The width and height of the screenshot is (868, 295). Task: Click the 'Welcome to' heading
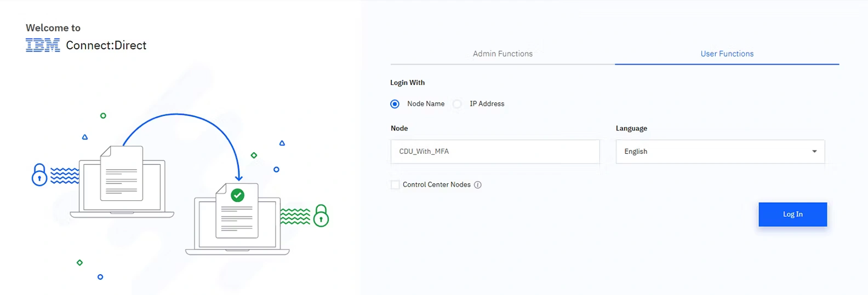pos(53,28)
